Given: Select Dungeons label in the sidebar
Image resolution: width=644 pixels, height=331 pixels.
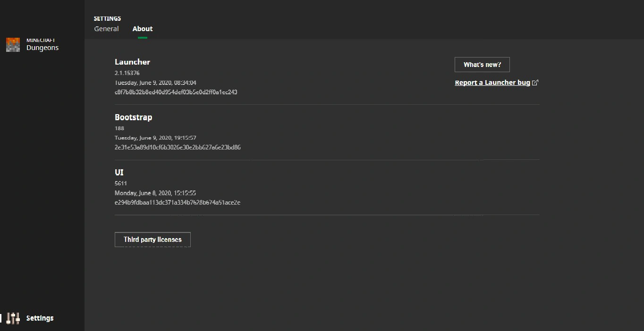Looking at the screenshot, I should 42,48.
